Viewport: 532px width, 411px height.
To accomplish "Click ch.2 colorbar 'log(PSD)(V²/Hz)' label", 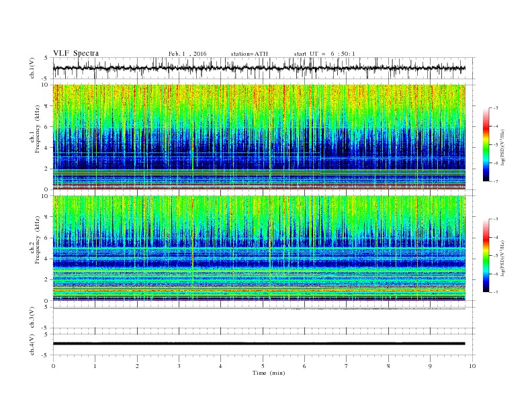I will point(503,258).
